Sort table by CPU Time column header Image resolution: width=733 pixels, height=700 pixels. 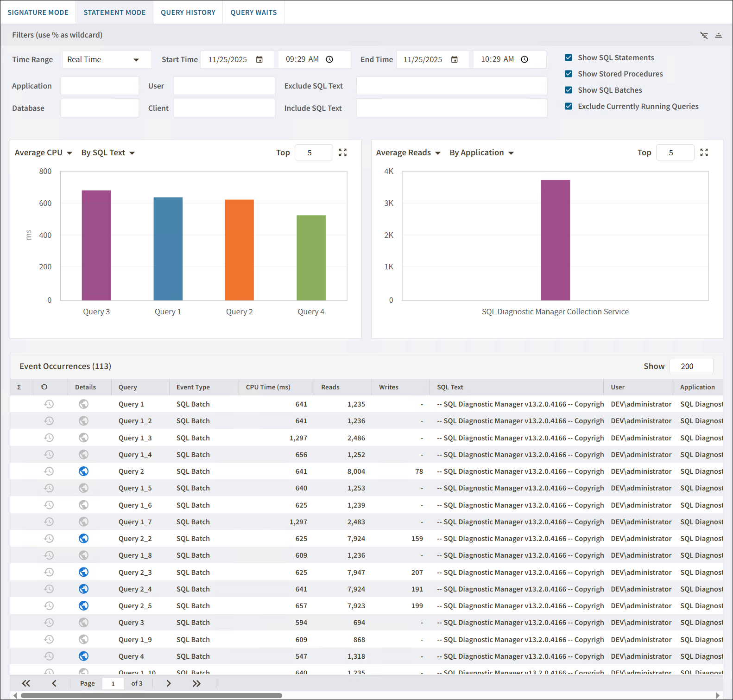(x=268, y=387)
